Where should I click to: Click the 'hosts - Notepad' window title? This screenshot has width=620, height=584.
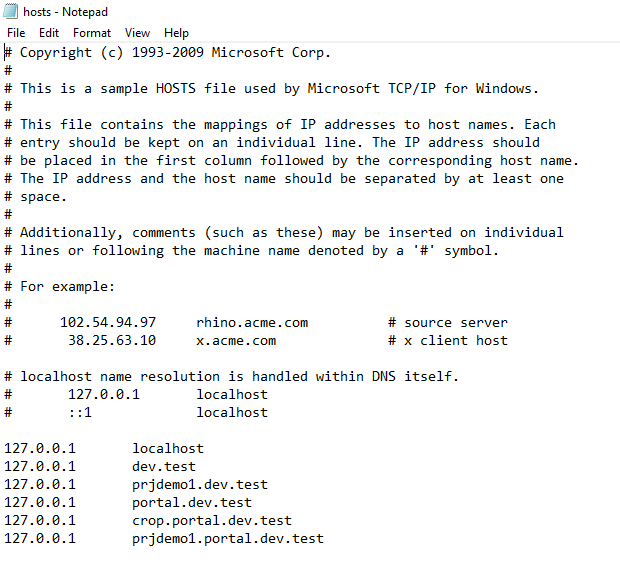click(65, 12)
